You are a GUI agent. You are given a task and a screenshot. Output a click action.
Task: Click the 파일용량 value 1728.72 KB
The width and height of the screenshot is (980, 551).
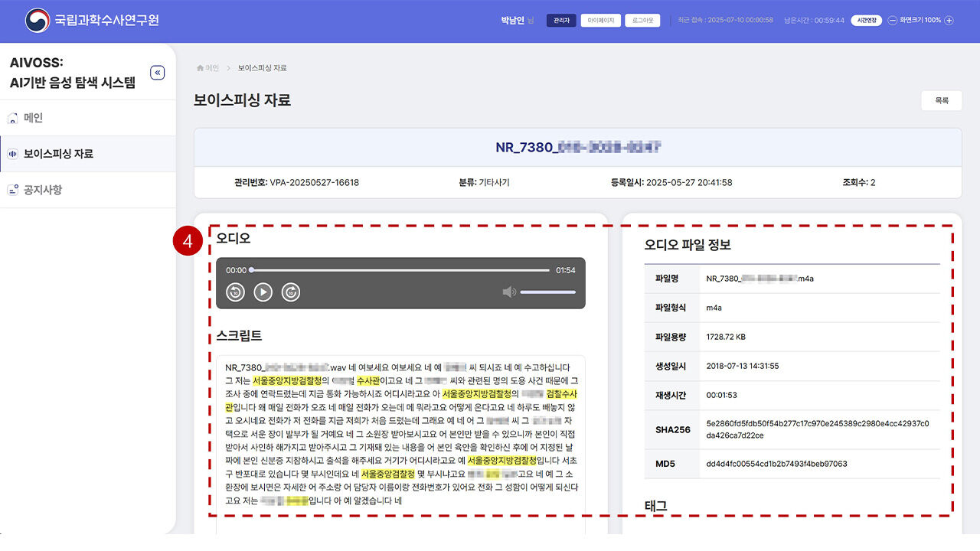(726, 337)
